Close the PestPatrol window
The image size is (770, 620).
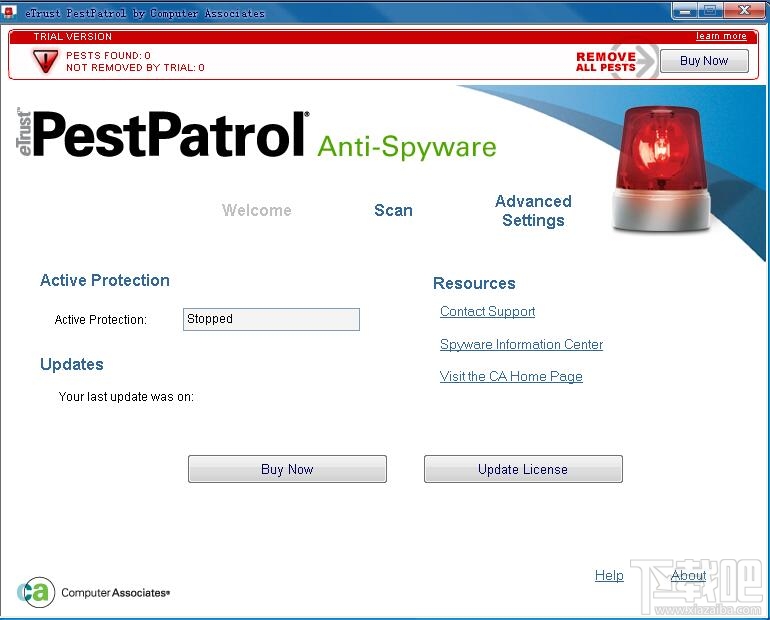tap(744, 11)
